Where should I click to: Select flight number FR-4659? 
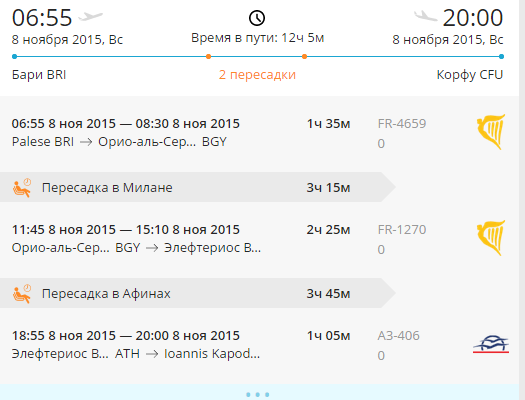(x=402, y=124)
